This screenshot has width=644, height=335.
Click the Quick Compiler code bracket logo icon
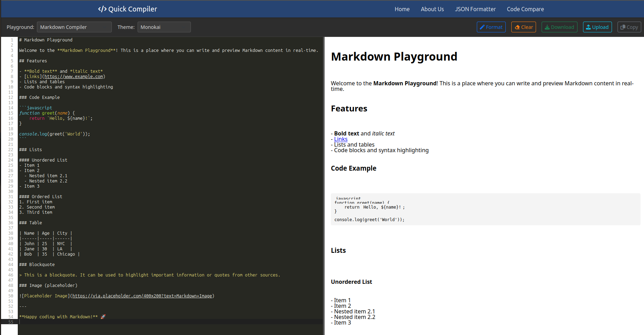coord(102,9)
